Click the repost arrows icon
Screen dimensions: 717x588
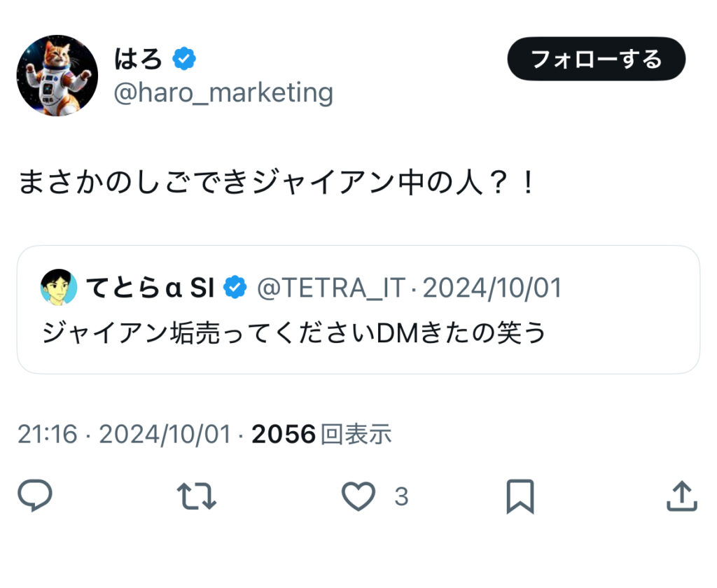pyautogui.click(x=197, y=496)
